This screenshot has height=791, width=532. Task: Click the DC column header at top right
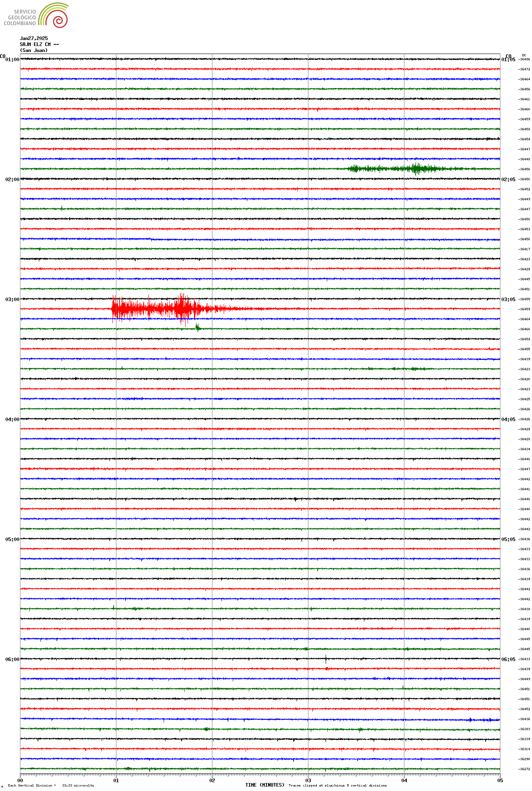tap(524, 55)
